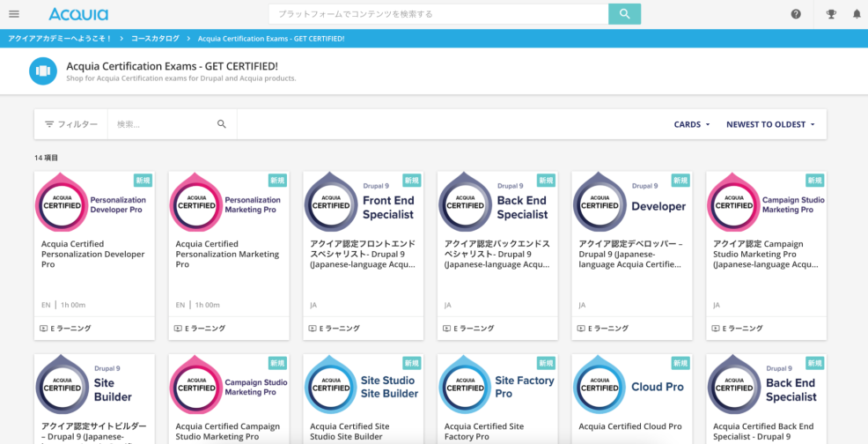Click the Acquia Certification Exams breadcrumb

coord(271,38)
